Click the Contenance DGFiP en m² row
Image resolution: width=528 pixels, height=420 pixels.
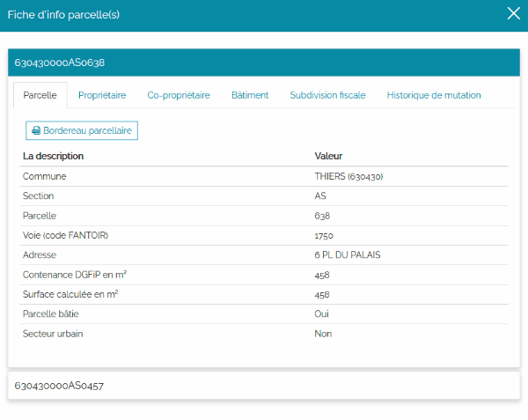click(x=264, y=275)
